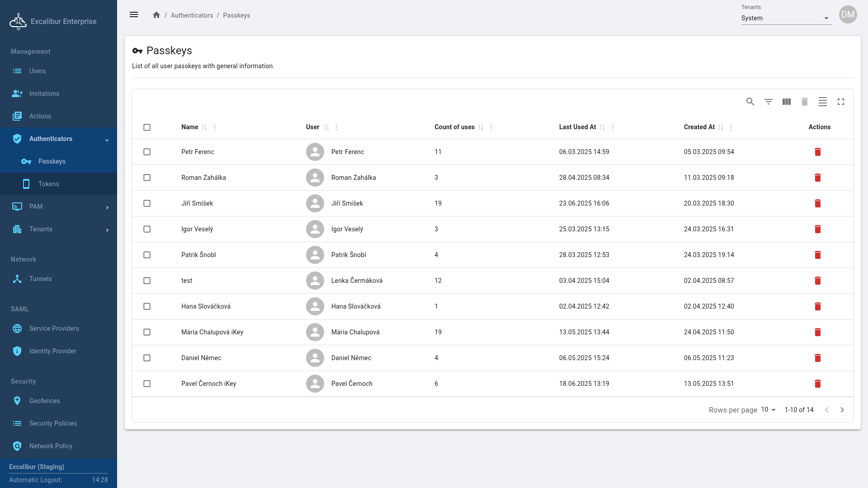Open the table search magnifier icon
The height and width of the screenshot is (488, 868).
tap(750, 102)
